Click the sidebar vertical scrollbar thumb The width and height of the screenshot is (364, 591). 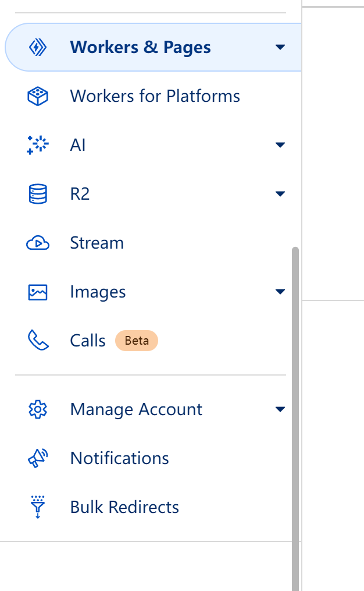[295, 419]
